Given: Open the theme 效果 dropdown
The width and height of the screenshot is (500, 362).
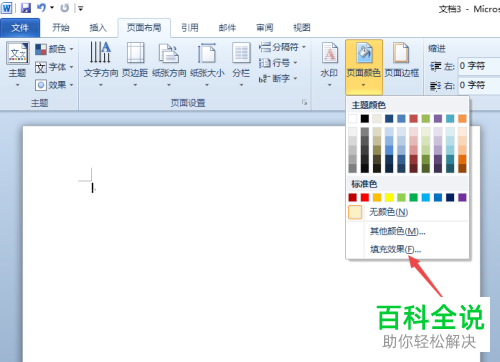Looking at the screenshot, I should pos(54,85).
